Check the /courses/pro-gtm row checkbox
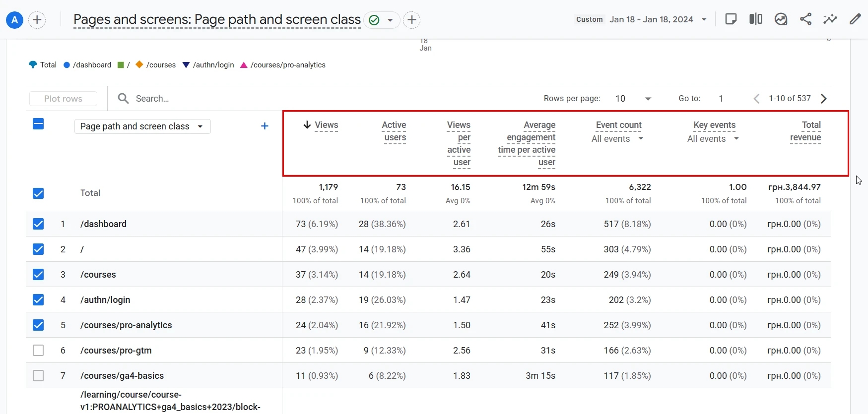This screenshot has width=868, height=414. [38, 351]
